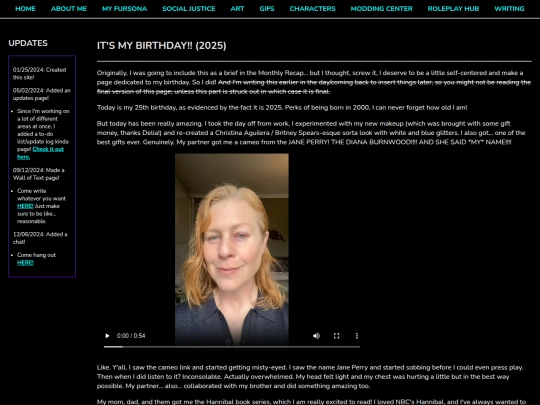Seek along the video progress bar
540x405 pixels.
(x=232, y=347)
